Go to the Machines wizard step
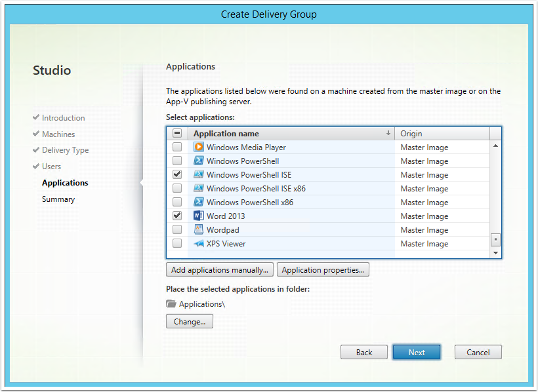The image size is (538, 392). tap(58, 134)
